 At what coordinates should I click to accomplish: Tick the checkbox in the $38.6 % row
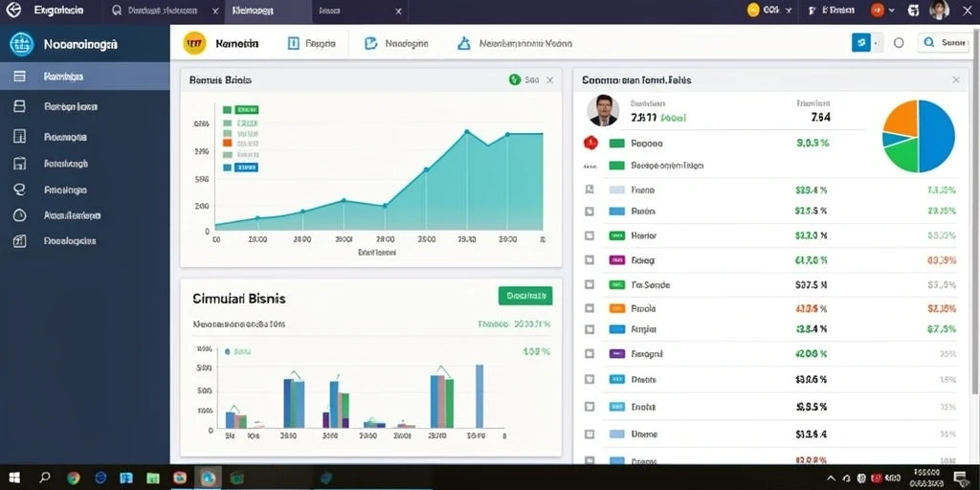tap(589, 379)
